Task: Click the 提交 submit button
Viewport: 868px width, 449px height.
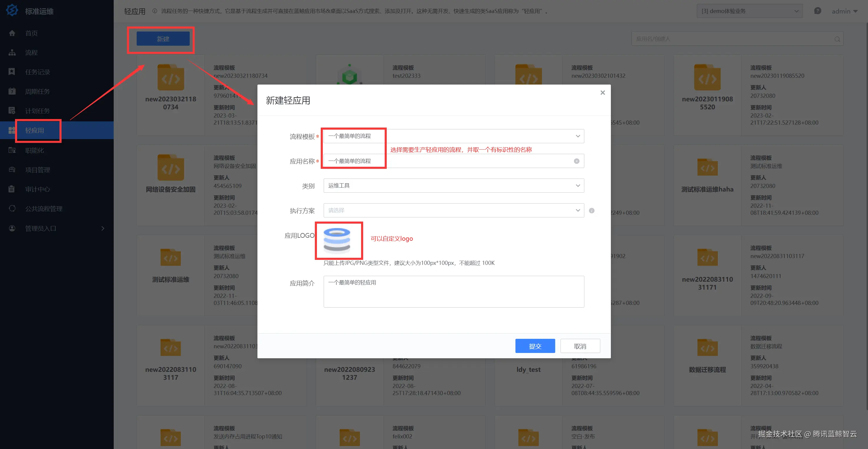Action: pyautogui.click(x=535, y=346)
